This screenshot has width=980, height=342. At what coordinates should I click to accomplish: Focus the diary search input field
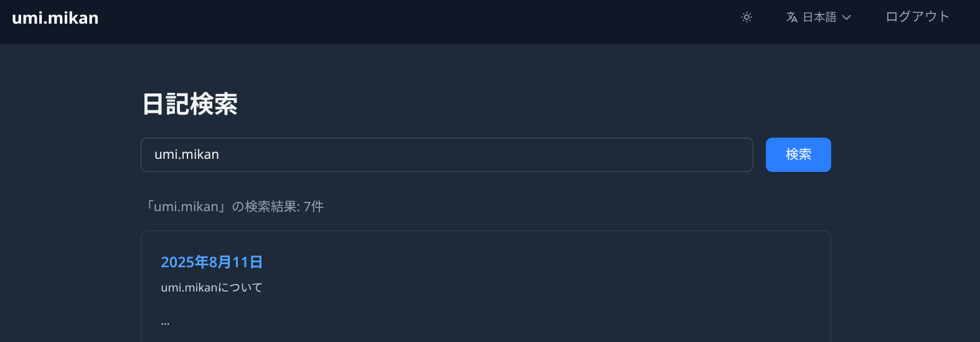pyautogui.click(x=446, y=154)
